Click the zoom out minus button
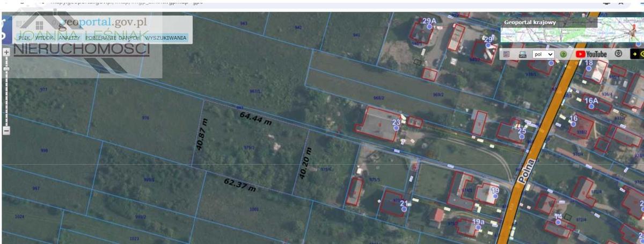Screen dimensions: 644x244 6,130
